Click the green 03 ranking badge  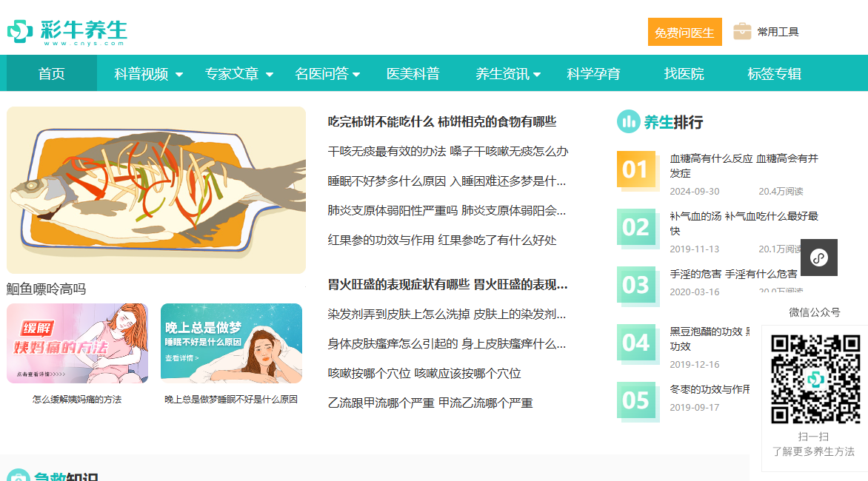tap(635, 285)
